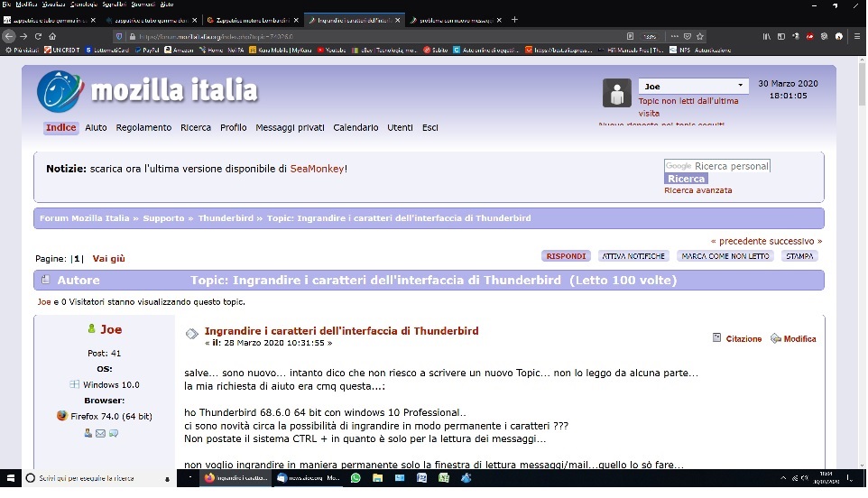868x498 pixels.
Task: Click ATTIVA NOTIFICHE button
Action: [633, 256]
